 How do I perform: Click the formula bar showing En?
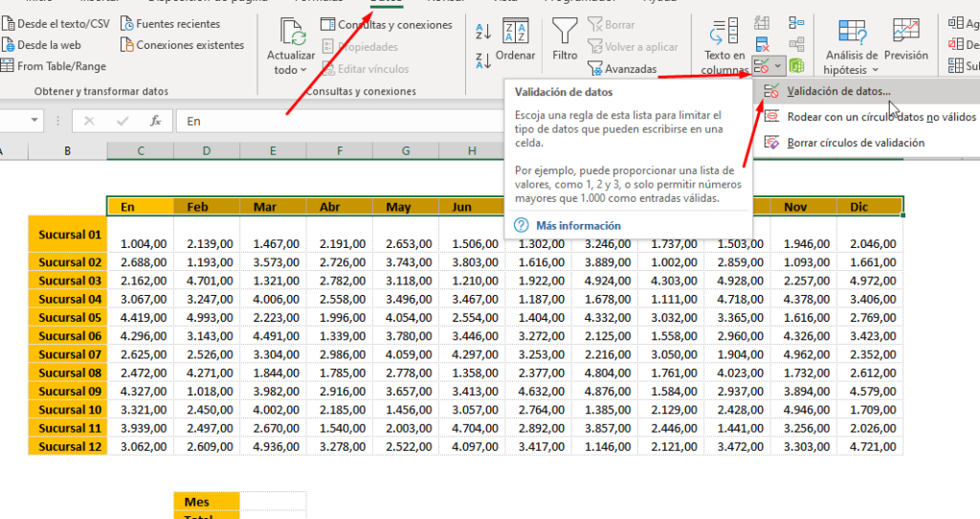341,121
